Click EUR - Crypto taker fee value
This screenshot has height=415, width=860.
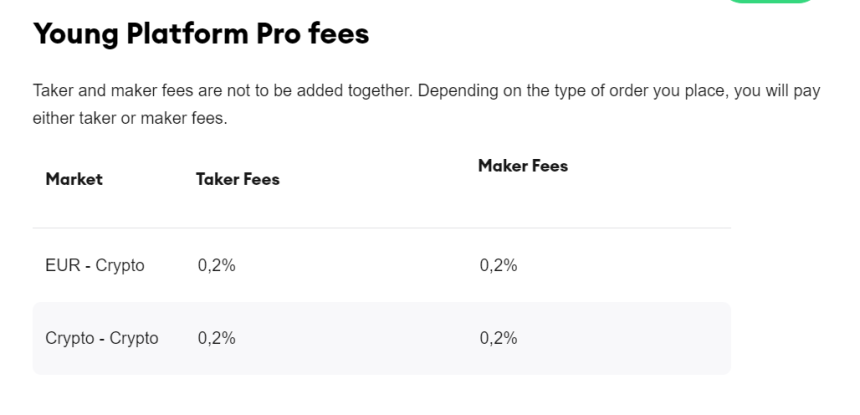click(216, 266)
